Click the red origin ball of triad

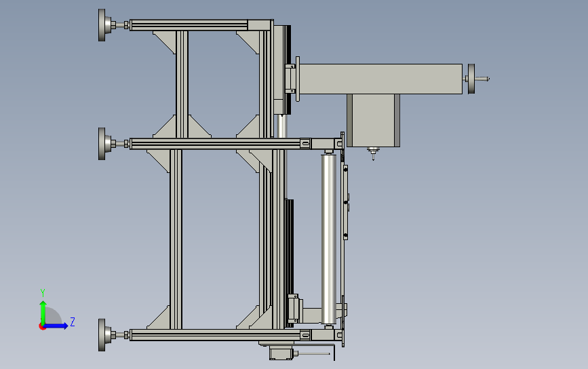pyautogui.click(x=42, y=327)
